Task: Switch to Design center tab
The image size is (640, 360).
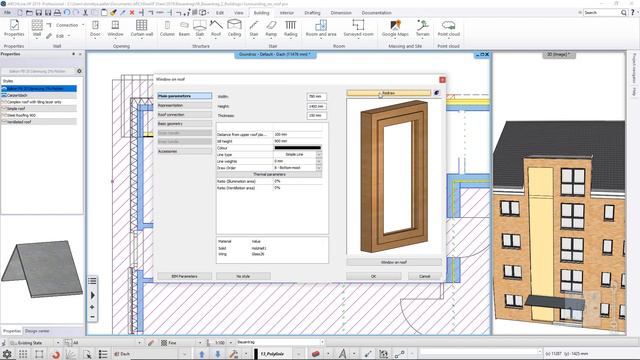Action: (x=37, y=331)
